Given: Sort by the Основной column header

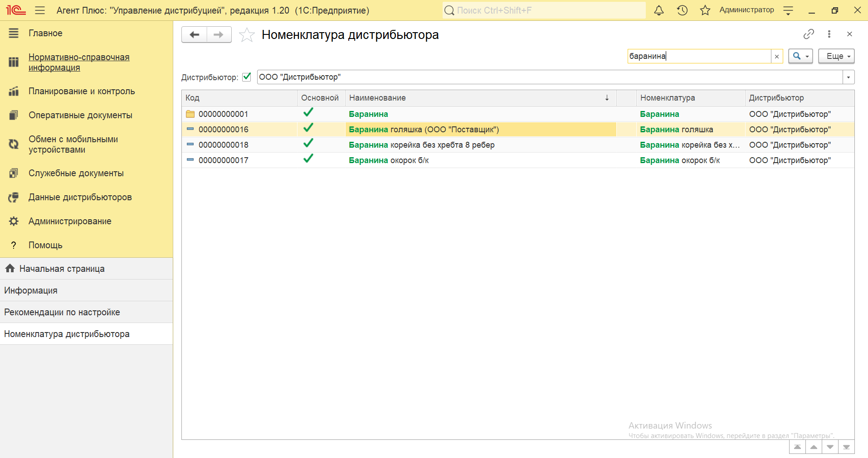Looking at the screenshot, I should pos(321,98).
